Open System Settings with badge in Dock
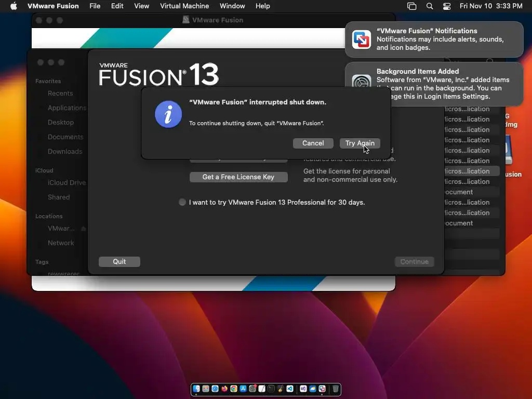The width and height of the screenshot is (532, 399). [x=253, y=389]
